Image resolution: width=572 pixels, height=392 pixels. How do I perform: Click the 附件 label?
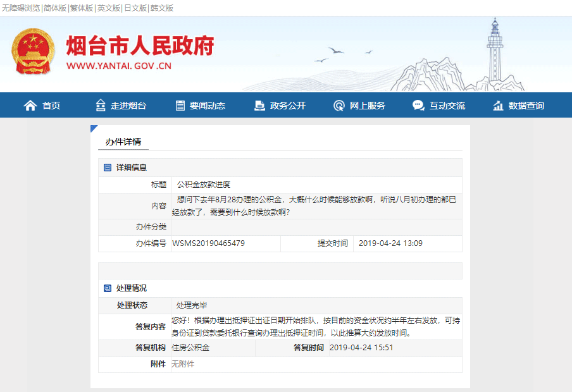coord(158,364)
